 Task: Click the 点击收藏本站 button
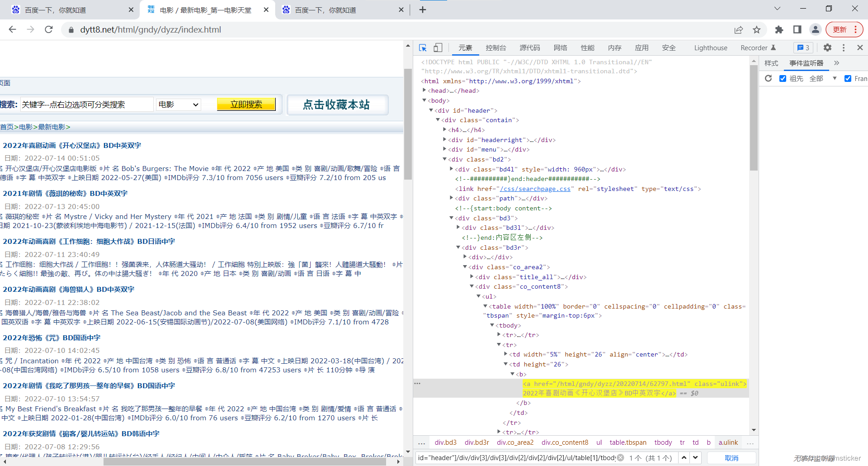(337, 105)
